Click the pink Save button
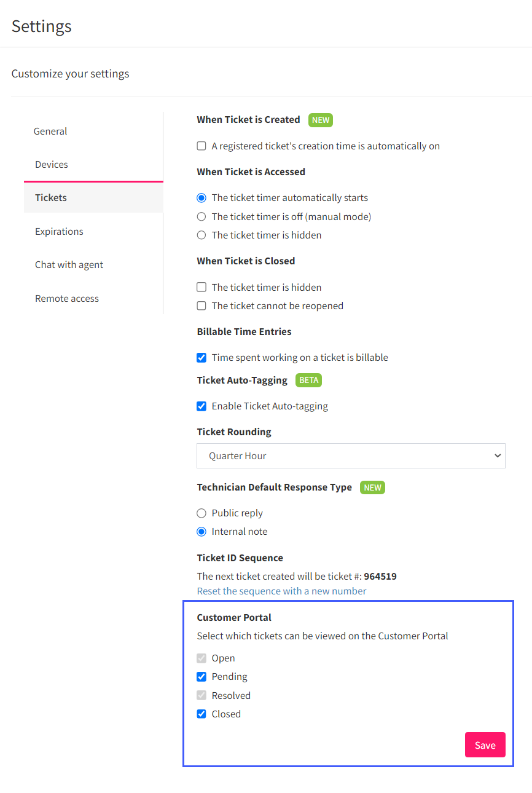 pyautogui.click(x=485, y=745)
